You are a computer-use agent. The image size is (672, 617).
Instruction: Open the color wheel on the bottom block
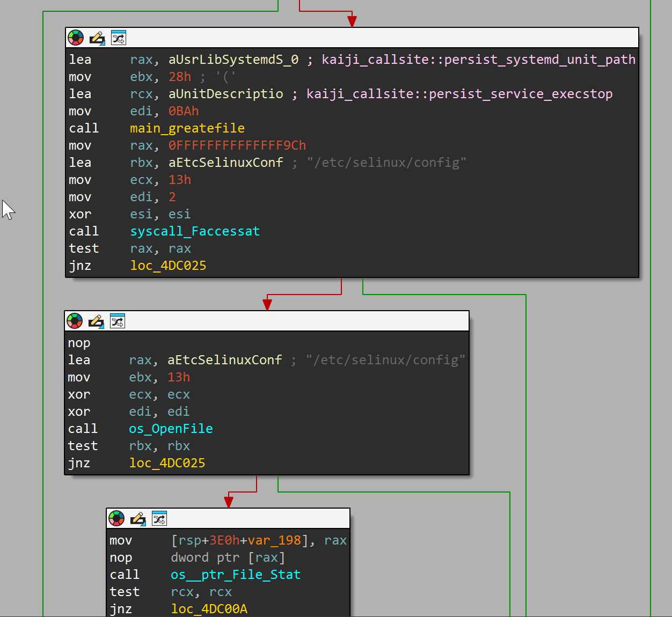116,518
